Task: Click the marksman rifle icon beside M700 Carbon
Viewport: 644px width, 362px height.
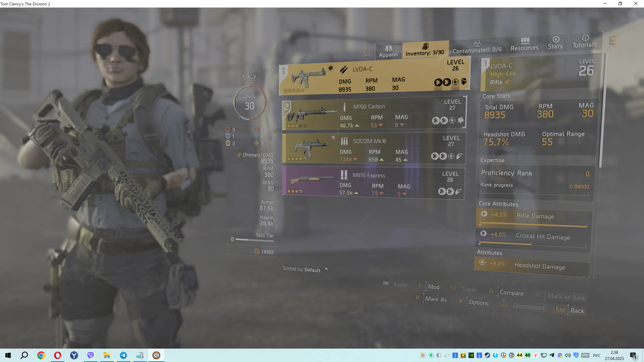Action: pos(344,107)
